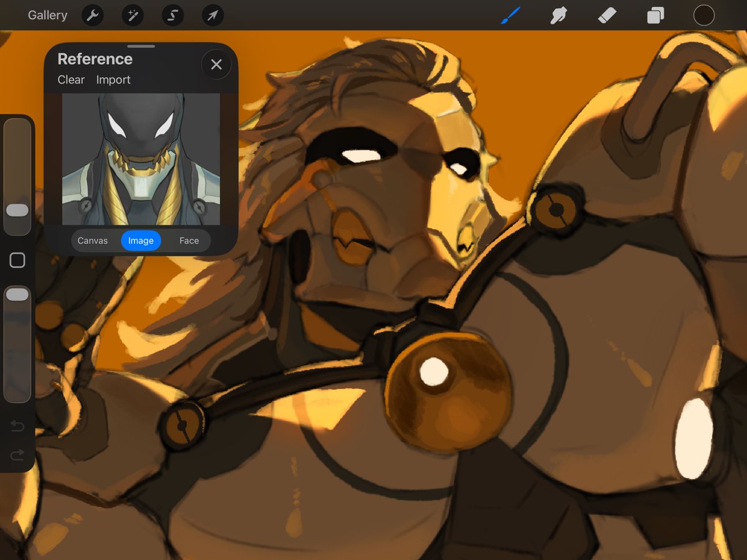This screenshot has width=747, height=560.
Task: Click the Reference panel drag handle
Action: coord(141,46)
